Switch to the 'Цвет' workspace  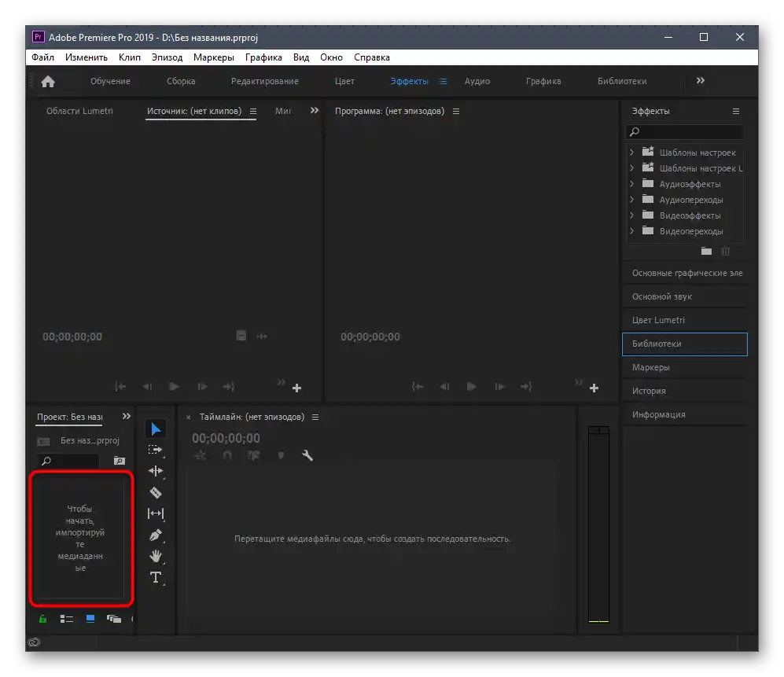coord(344,81)
